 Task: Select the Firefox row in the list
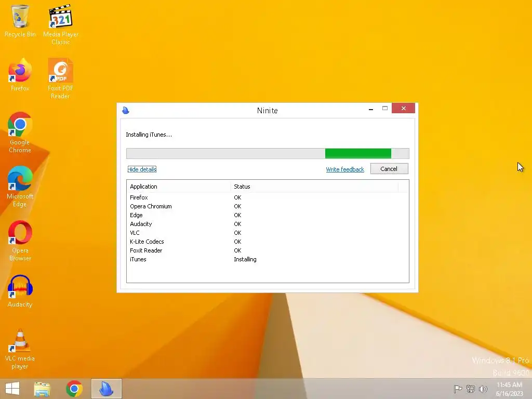point(268,197)
